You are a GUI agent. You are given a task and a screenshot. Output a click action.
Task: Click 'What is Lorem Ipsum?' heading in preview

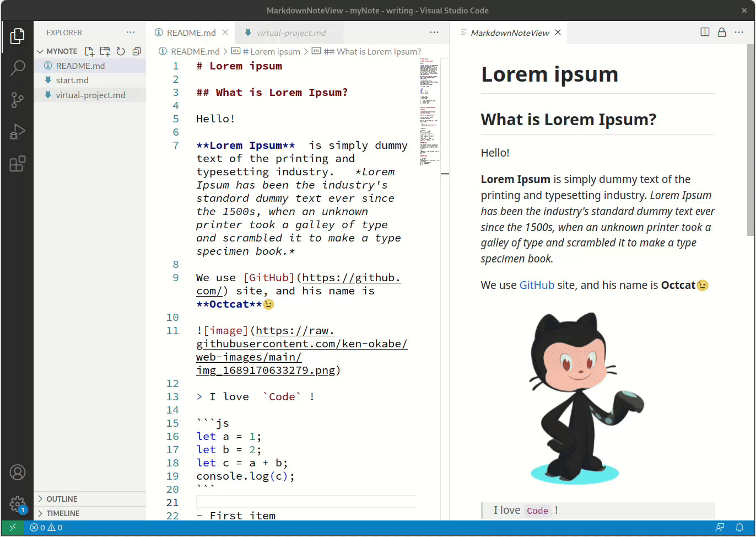(x=568, y=120)
